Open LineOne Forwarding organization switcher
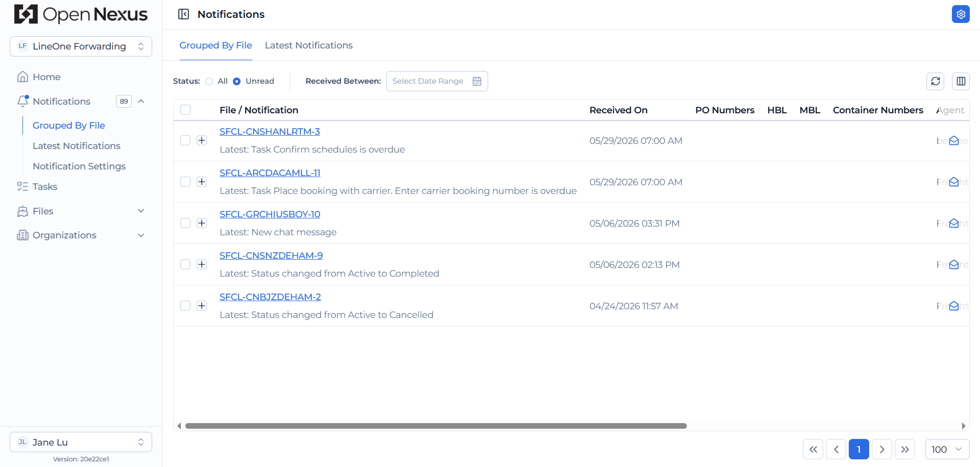The width and height of the screenshot is (980, 467). pyautogui.click(x=81, y=46)
